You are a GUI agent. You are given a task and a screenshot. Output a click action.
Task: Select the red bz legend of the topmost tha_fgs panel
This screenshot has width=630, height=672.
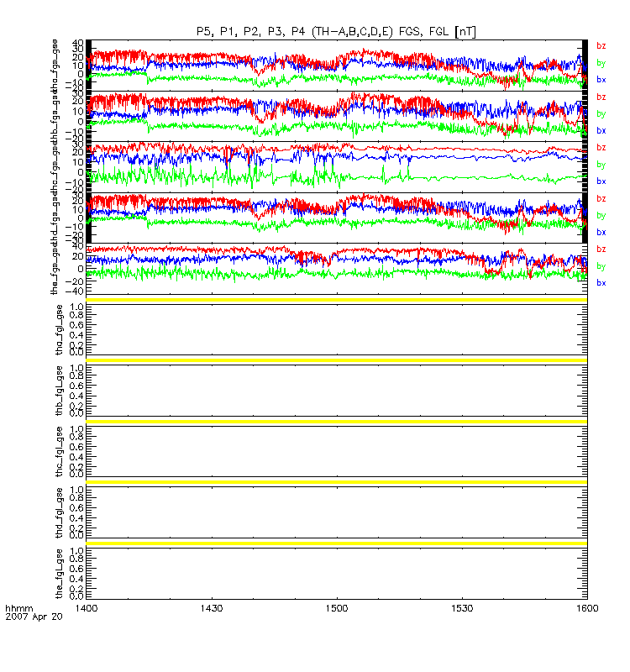pos(601,46)
